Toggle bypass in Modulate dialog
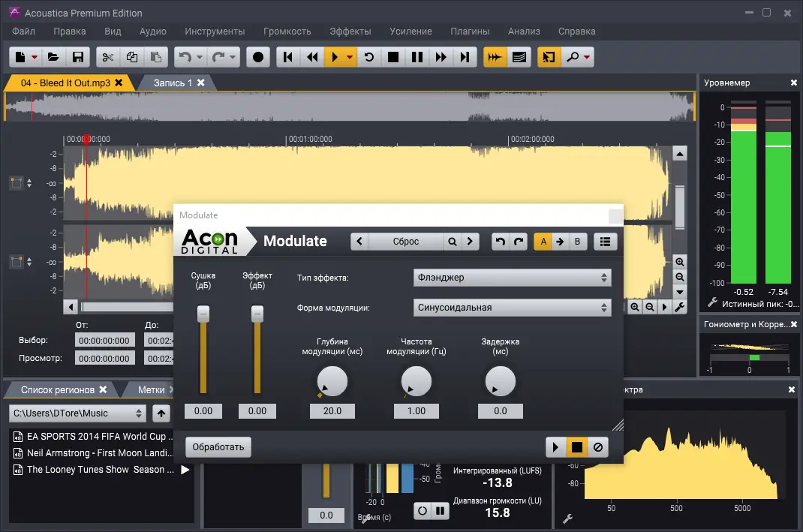The height and width of the screenshot is (532, 803). (x=597, y=447)
